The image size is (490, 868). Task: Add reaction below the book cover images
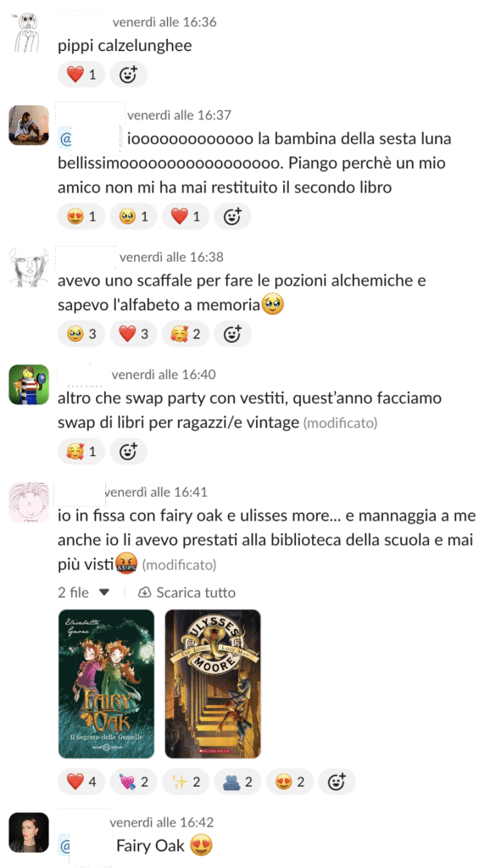337,782
